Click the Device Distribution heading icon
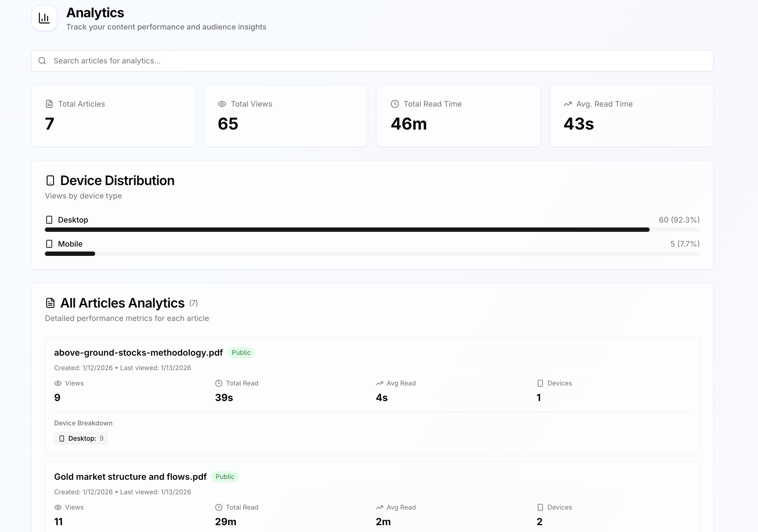758x532 pixels. (x=50, y=180)
